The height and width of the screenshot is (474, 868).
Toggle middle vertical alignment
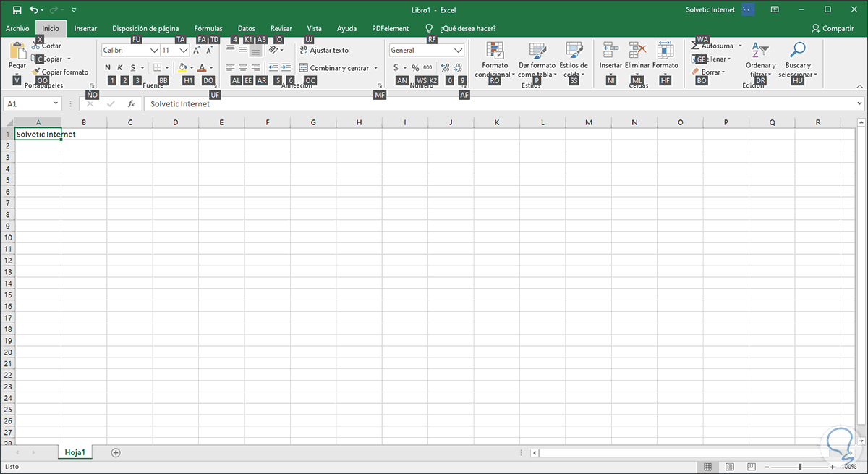(243, 50)
